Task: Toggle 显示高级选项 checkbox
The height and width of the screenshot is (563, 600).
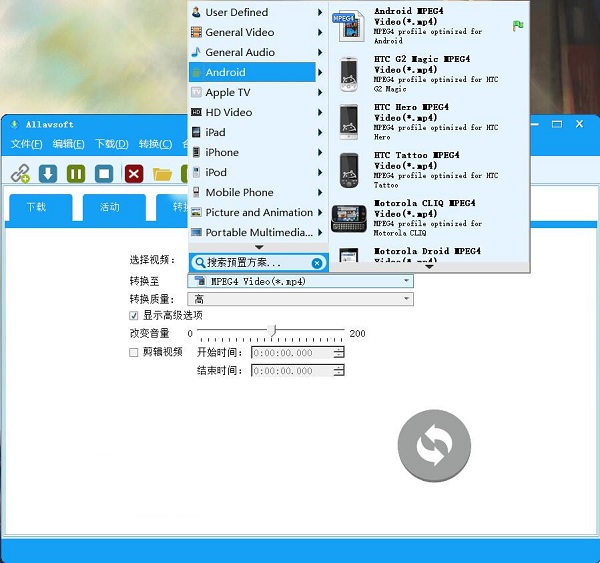Action: click(133, 316)
